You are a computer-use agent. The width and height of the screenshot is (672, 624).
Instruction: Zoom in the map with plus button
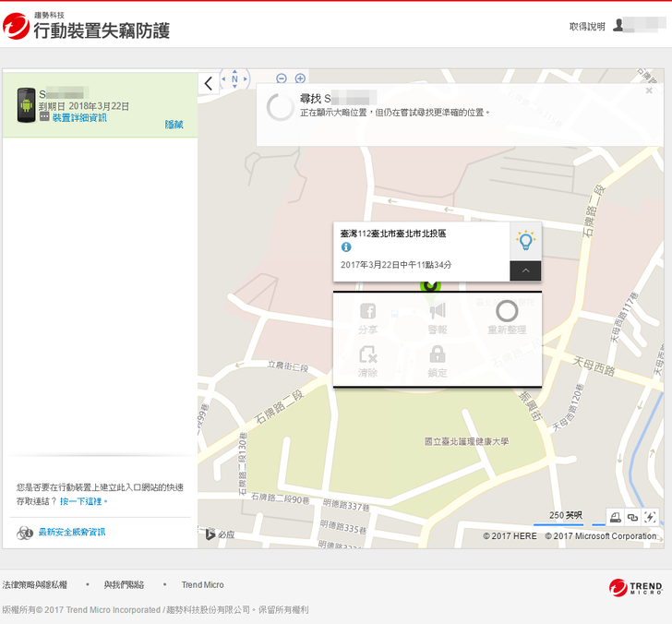point(300,78)
